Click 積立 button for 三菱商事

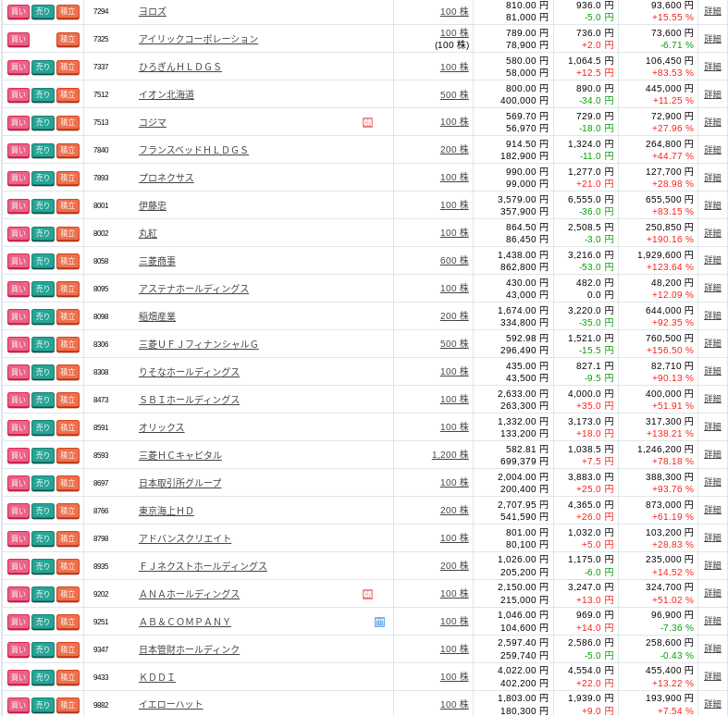point(68,262)
